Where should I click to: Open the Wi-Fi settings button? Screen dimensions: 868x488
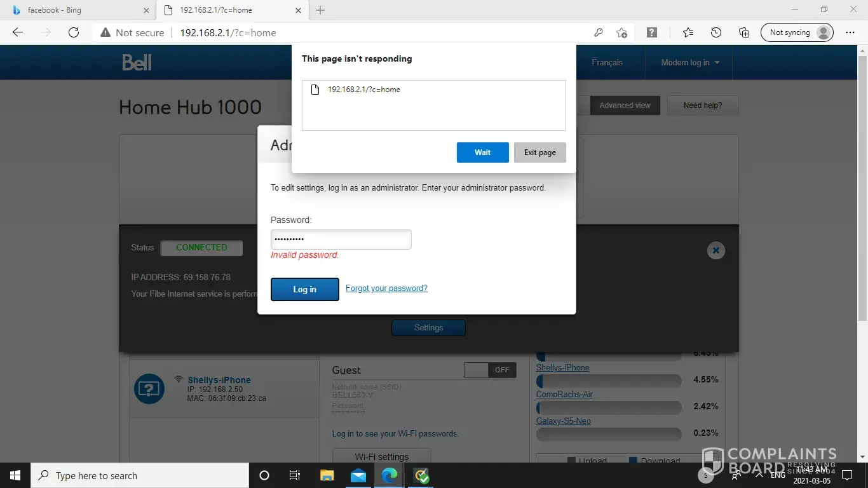click(381, 456)
